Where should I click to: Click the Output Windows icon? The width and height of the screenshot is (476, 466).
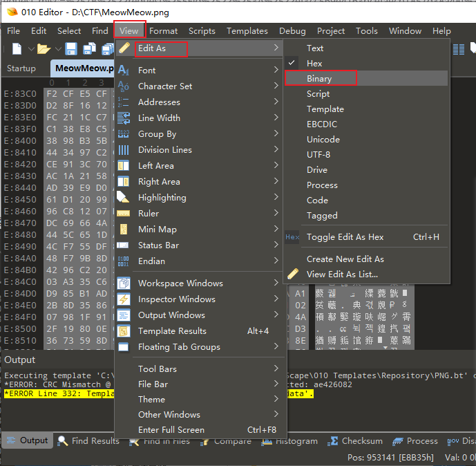(124, 315)
